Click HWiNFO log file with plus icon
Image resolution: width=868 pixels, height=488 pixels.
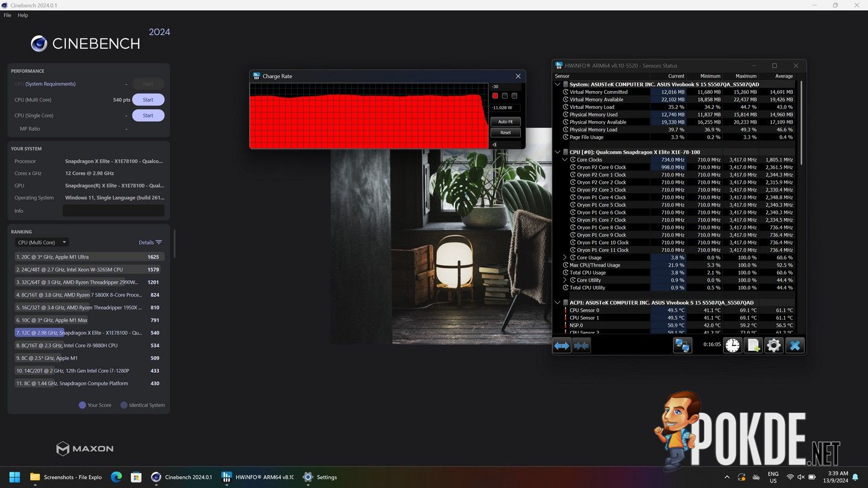pyautogui.click(x=753, y=345)
